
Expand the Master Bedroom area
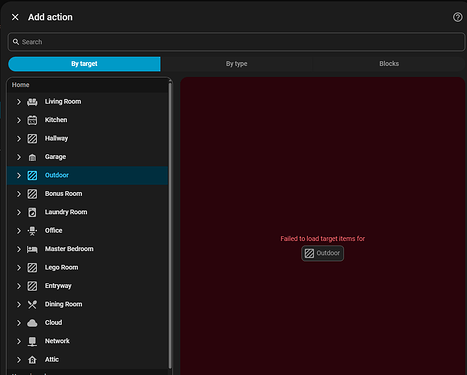tap(19, 249)
